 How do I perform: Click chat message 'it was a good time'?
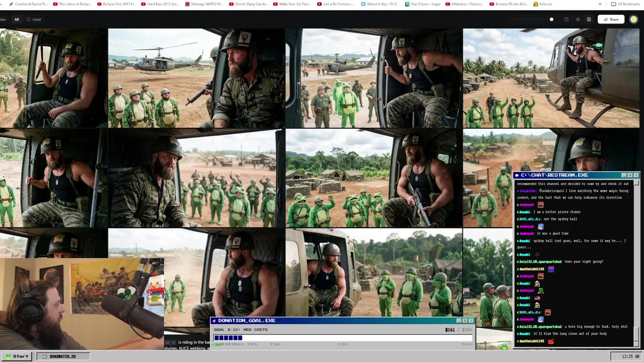click(x=552, y=233)
